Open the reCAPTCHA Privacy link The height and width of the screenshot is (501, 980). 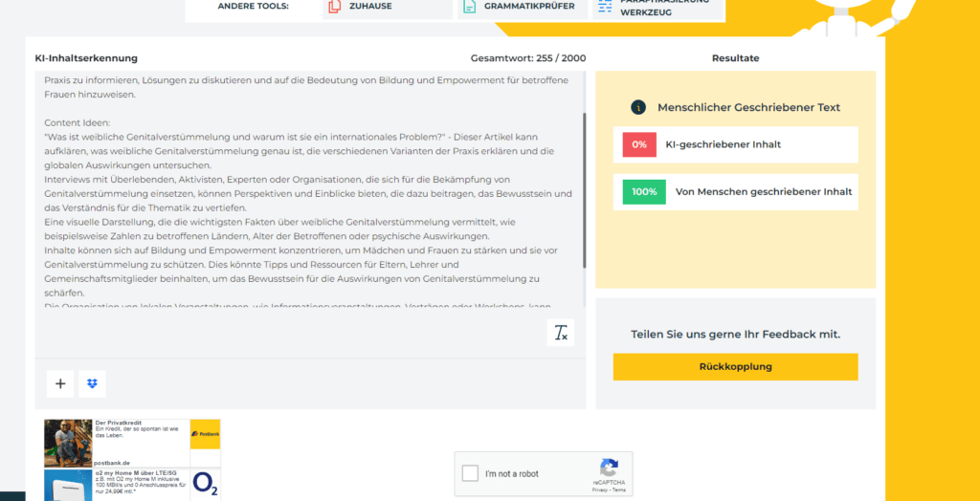click(601, 490)
